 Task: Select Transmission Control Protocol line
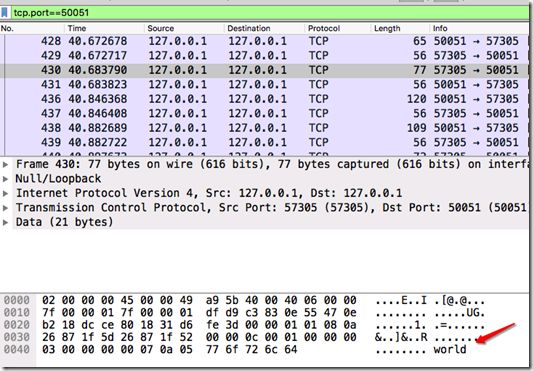point(271,207)
